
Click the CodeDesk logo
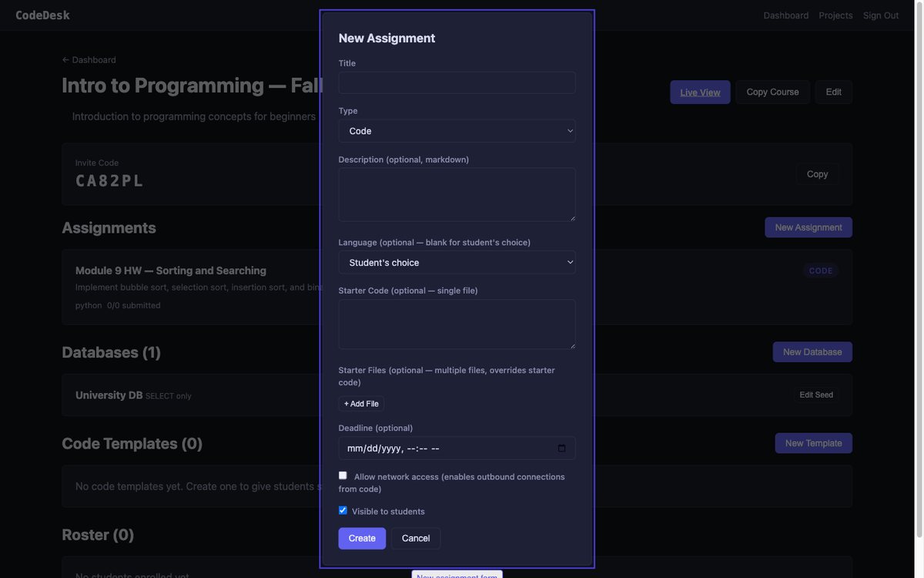(42, 15)
